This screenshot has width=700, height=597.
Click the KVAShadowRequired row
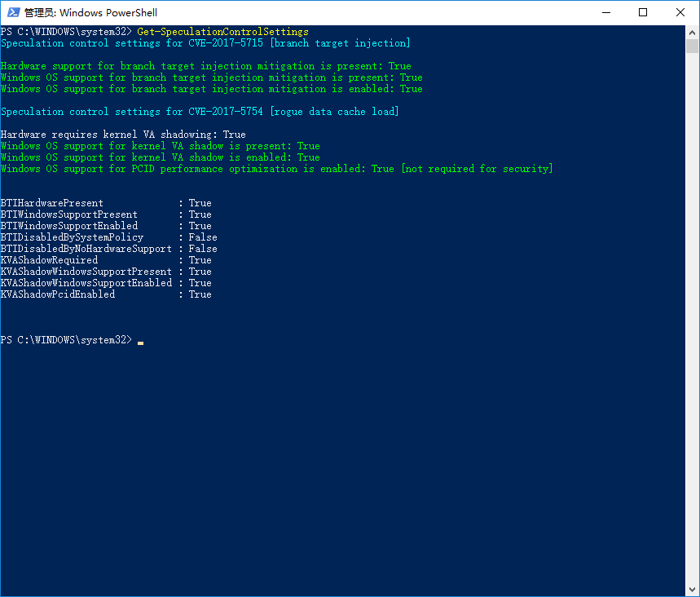106,260
